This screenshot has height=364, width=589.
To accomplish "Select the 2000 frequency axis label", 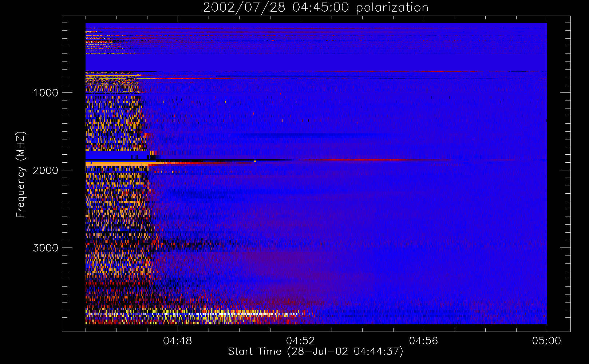I will coord(46,170).
